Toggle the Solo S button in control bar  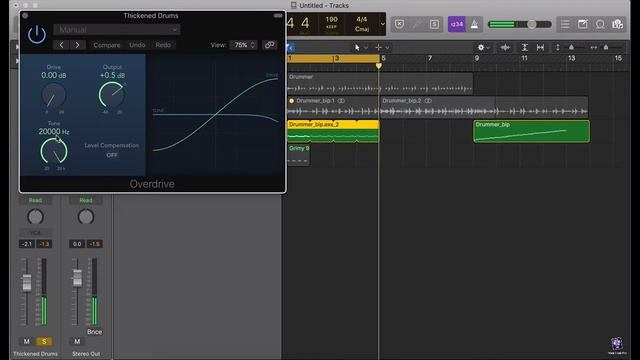tap(434, 24)
